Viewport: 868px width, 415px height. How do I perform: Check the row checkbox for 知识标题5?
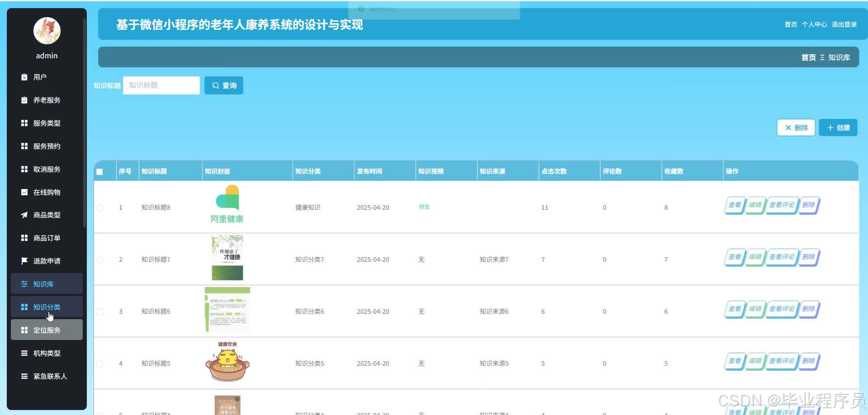click(99, 364)
